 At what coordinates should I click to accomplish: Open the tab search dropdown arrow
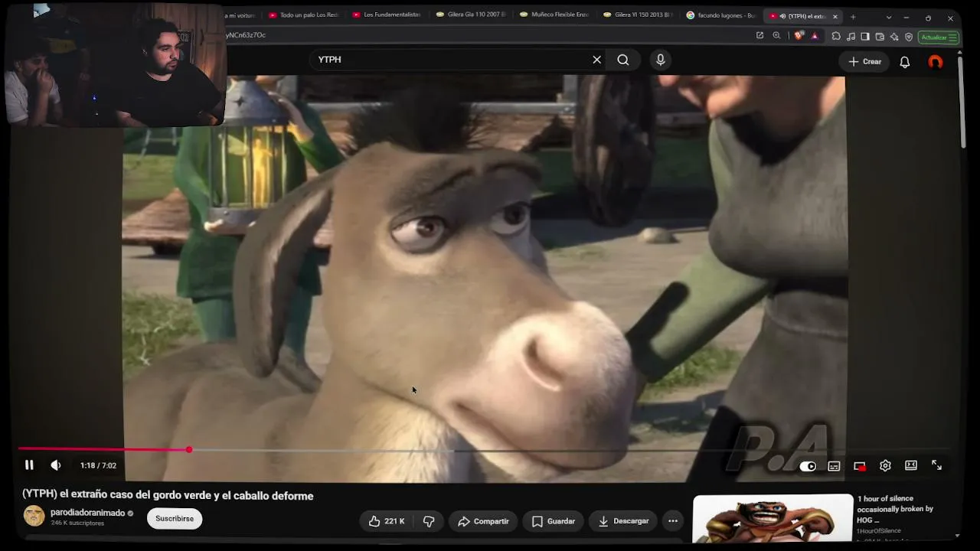click(x=888, y=18)
